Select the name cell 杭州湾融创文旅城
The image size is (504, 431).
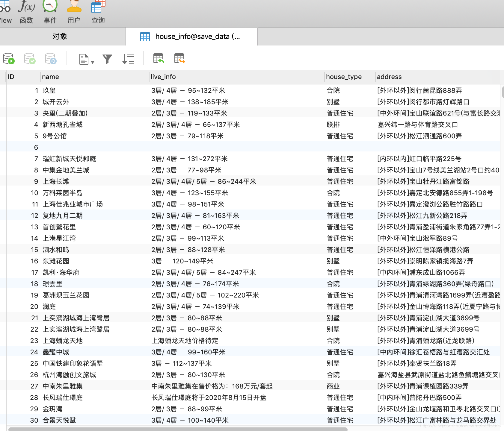[x=69, y=375]
